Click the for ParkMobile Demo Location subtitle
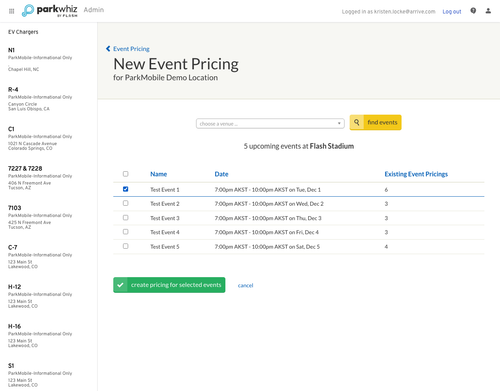 click(x=165, y=78)
